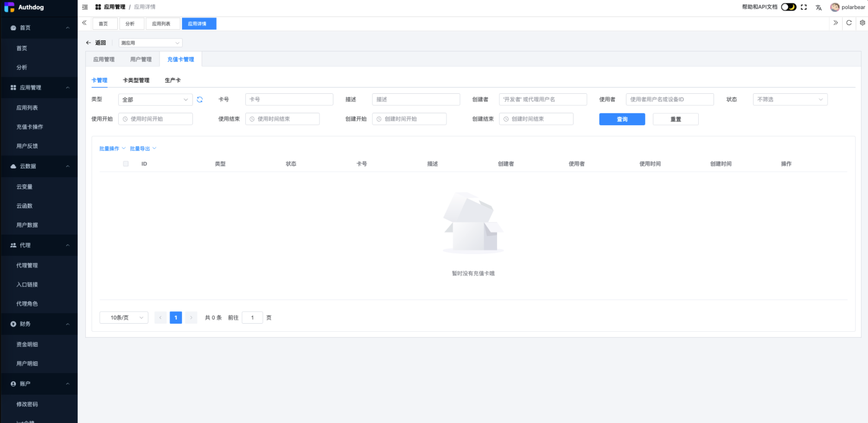
Task: Click the back arrow next to 返回
Action: (89, 43)
